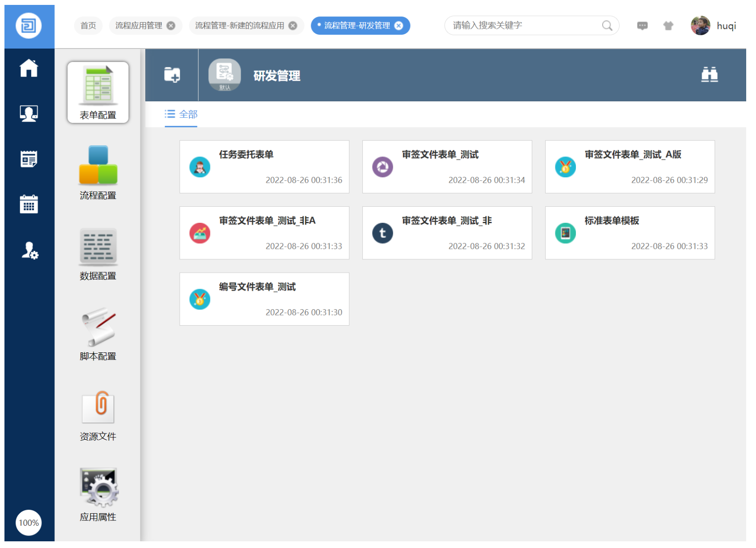Click the search keyword input field
This screenshot has width=756, height=548.
(525, 26)
